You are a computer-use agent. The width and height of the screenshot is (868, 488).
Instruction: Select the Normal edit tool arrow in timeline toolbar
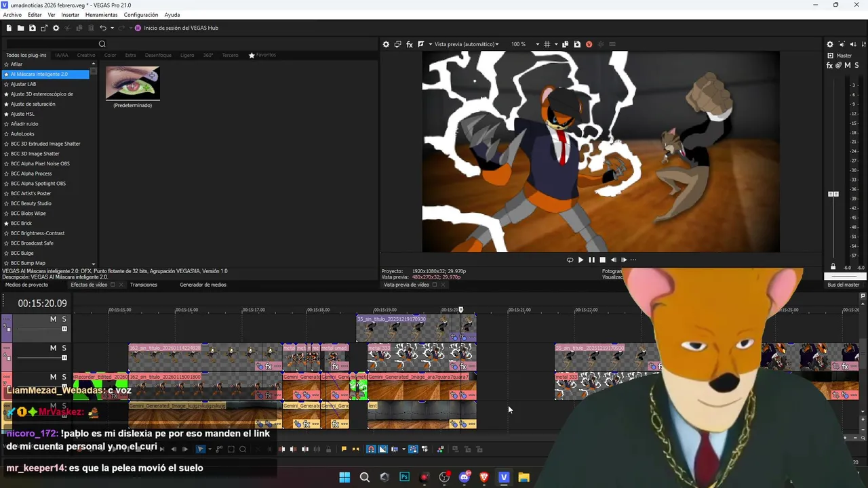(200, 449)
